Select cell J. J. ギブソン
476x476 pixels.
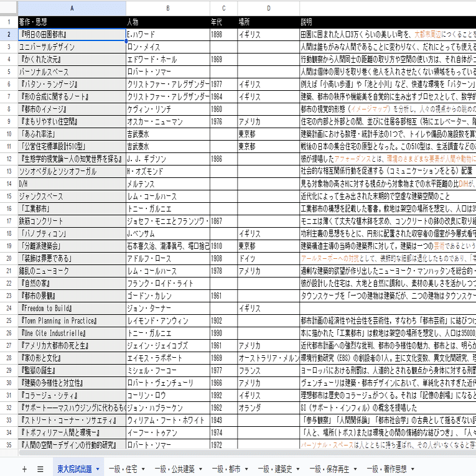[168, 159]
